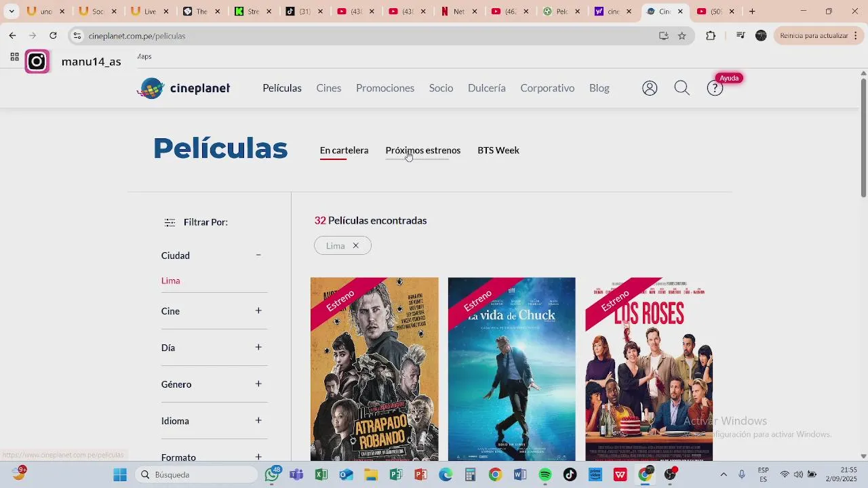This screenshot has width=868, height=488.
Task: Open the Dulcería nav menu
Action: (487, 88)
